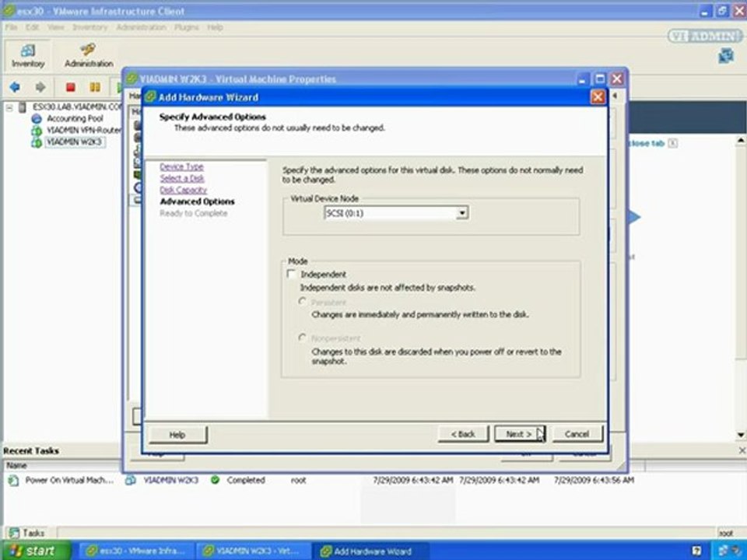Screen dimensions: 747x560
Task: Select ESX30.LAB.VIADMIN.COM host in tree
Action: tap(76, 107)
